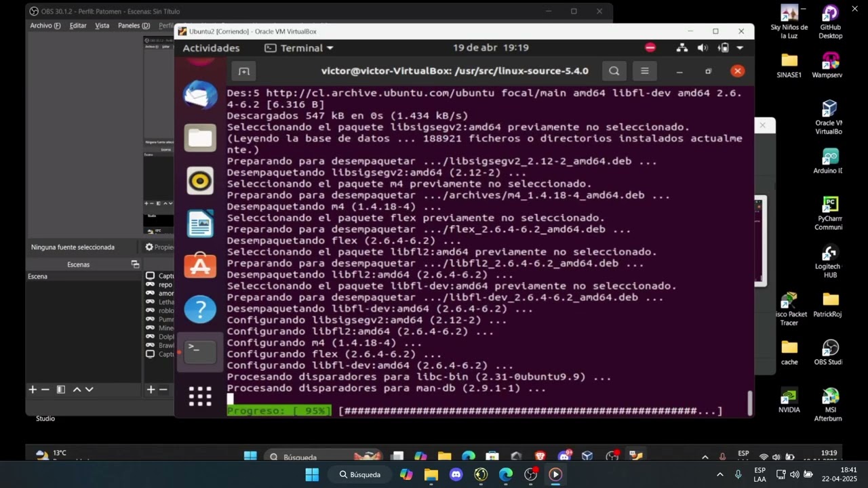Screen dimensions: 868x488
Task: Click the red do-not-disturb indicator in Ubuntu top bar
Action: click(x=650, y=47)
